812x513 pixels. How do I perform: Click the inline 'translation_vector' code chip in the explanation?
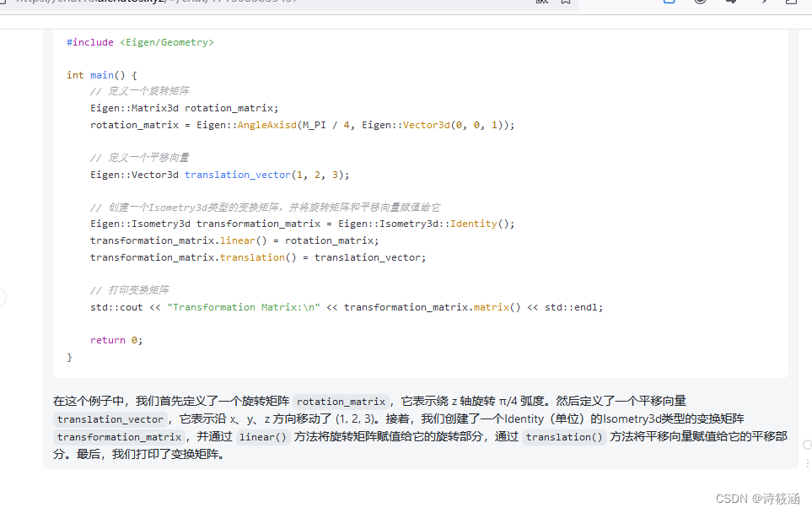pos(110,419)
